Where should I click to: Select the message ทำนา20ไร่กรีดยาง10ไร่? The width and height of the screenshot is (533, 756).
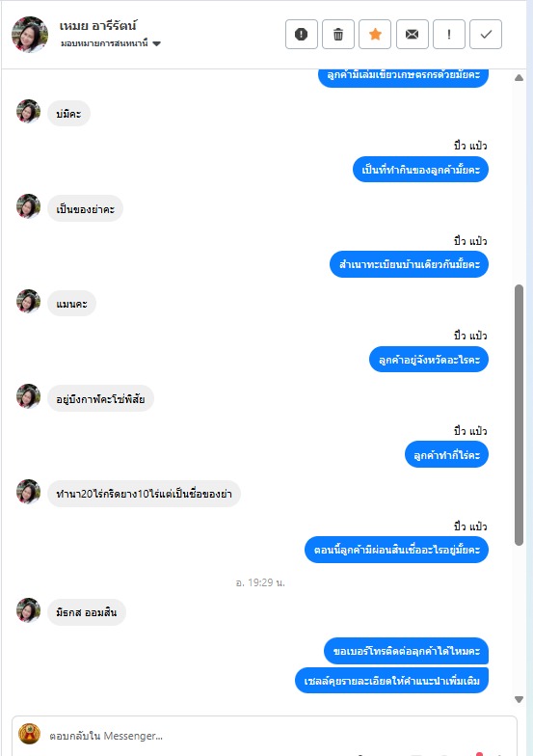(145, 494)
